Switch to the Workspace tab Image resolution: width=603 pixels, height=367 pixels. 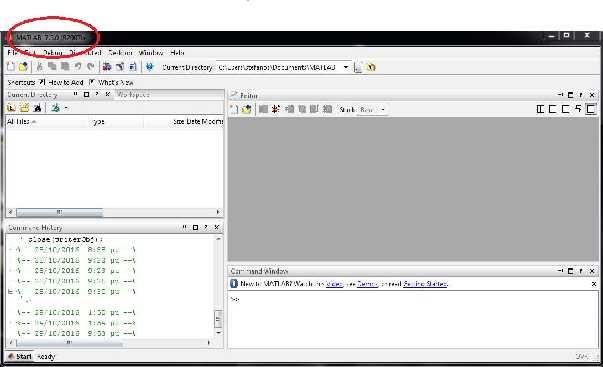[x=133, y=94]
